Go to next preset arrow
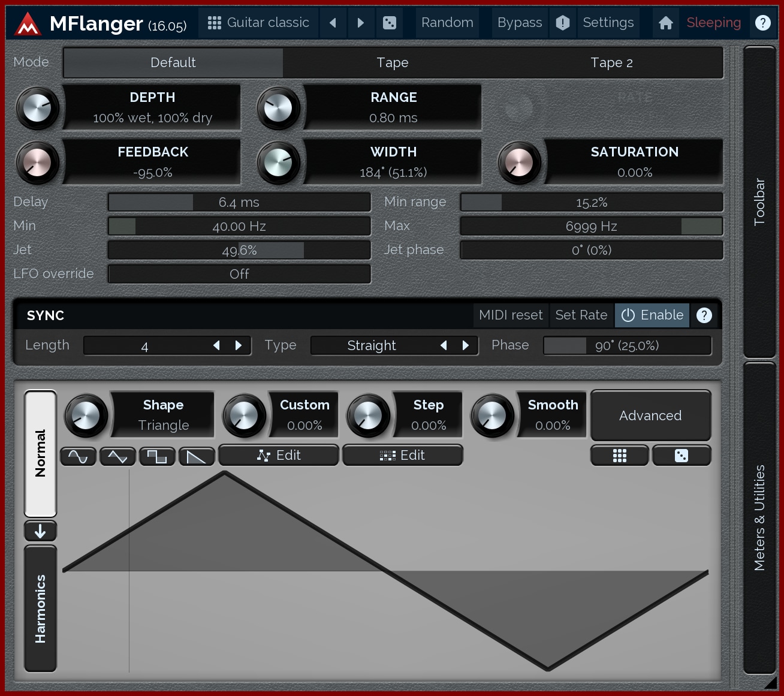 coord(360,23)
